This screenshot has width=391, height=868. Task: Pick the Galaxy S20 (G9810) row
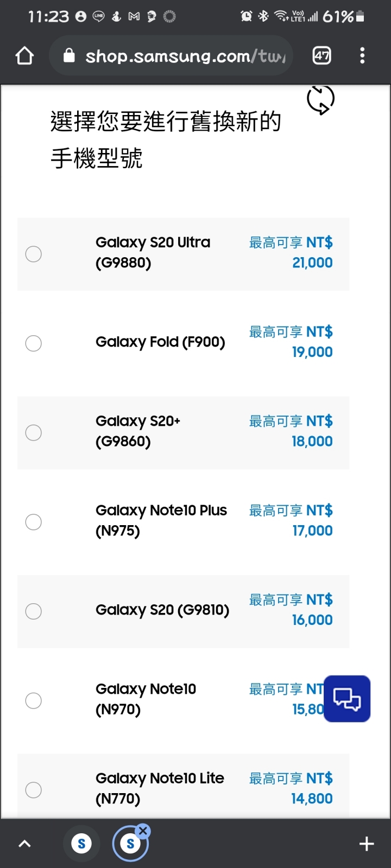(183, 611)
